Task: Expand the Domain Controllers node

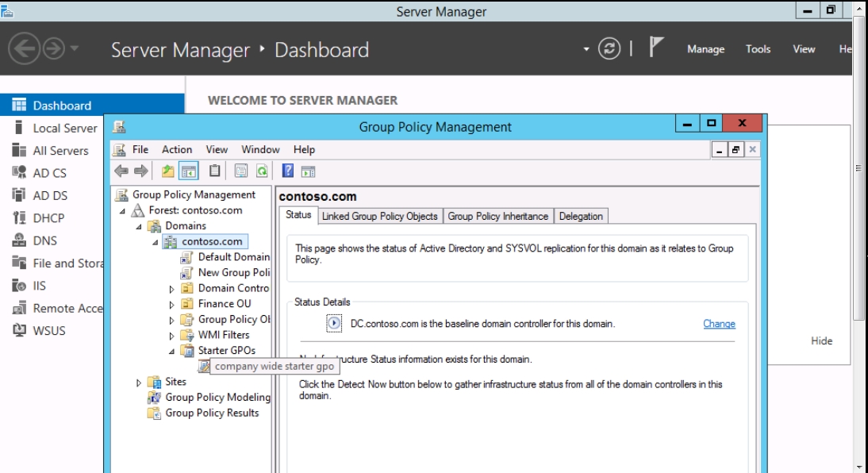Action: coord(171,289)
